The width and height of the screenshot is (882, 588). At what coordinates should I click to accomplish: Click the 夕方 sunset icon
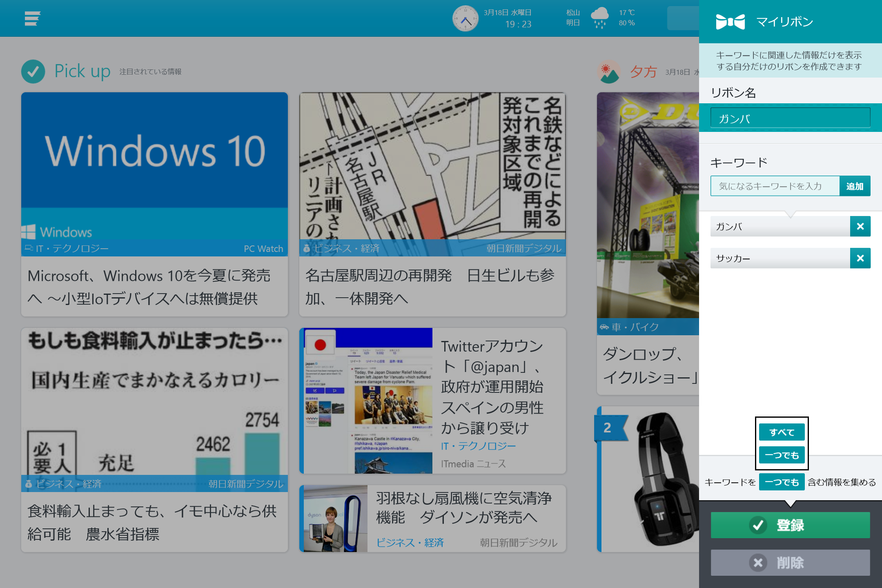pyautogui.click(x=608, y=72)
